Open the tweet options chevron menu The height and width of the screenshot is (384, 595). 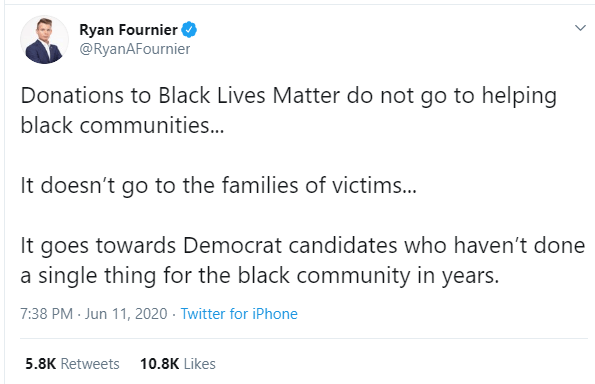[580, 28]
